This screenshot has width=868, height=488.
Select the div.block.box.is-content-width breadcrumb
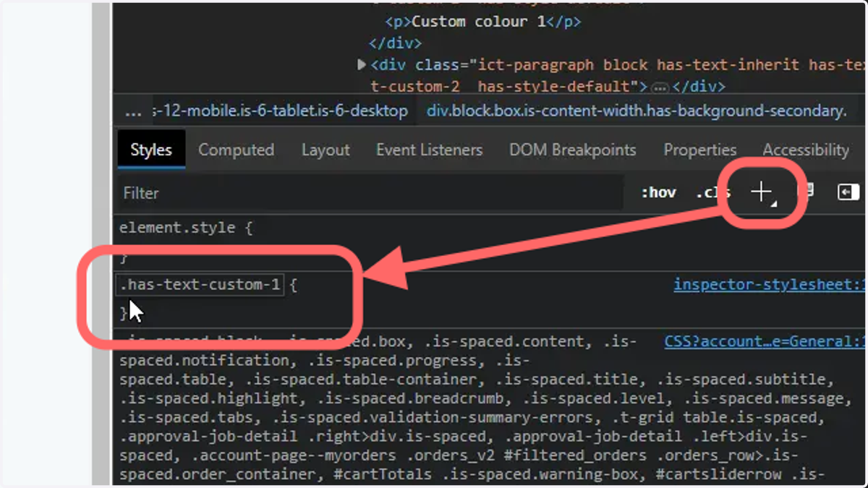pyautogui.click(x=637, y=111)
